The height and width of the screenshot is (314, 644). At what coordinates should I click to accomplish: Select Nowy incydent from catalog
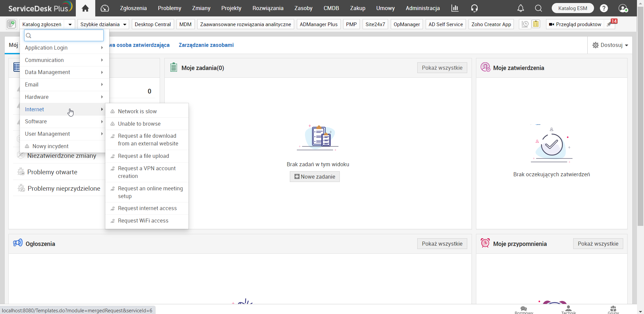tap(50, 146)
